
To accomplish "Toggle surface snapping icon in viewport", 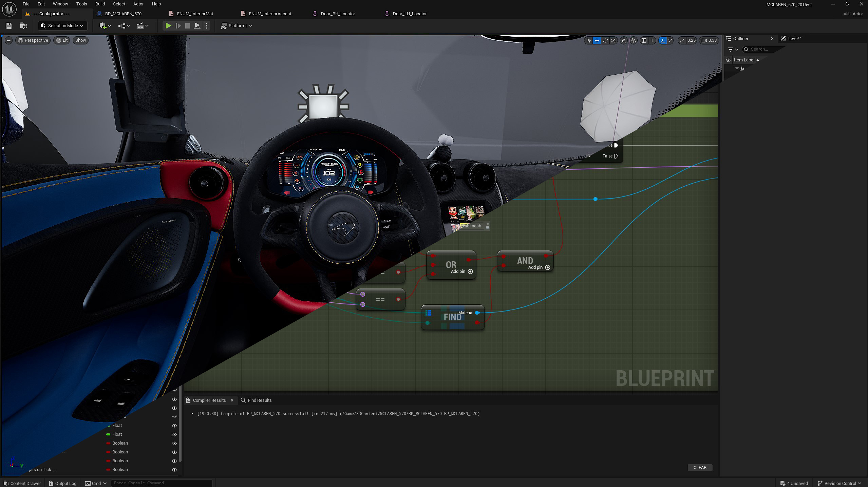I will (x=634, y=40).
